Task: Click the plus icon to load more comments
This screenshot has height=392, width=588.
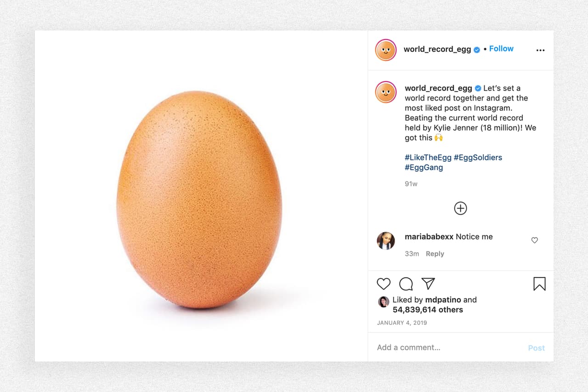Action: (460, 208)
